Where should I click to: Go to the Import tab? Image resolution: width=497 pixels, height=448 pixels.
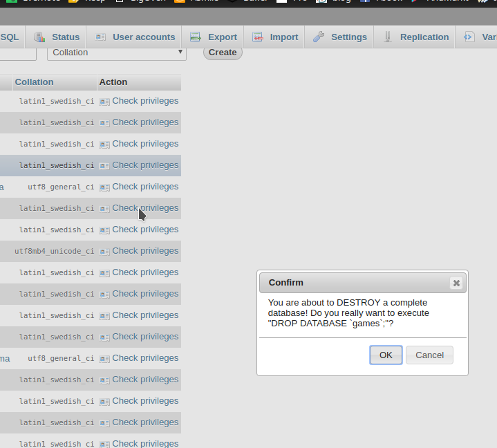click(274, 37)
